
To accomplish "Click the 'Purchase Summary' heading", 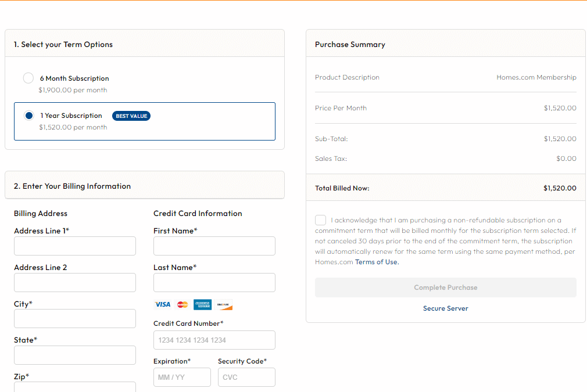I will click(x=350, y=45).
